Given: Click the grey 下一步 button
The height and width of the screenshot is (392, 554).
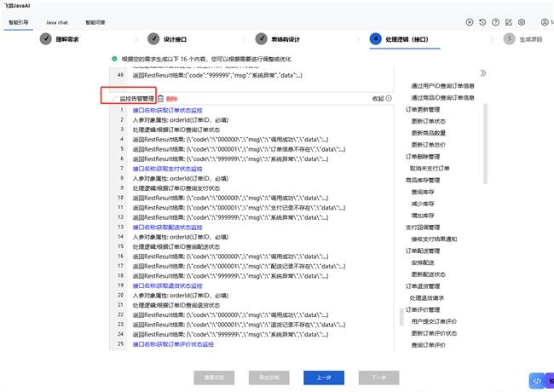Looking at the screenshot, I should [x=378, y=378].
